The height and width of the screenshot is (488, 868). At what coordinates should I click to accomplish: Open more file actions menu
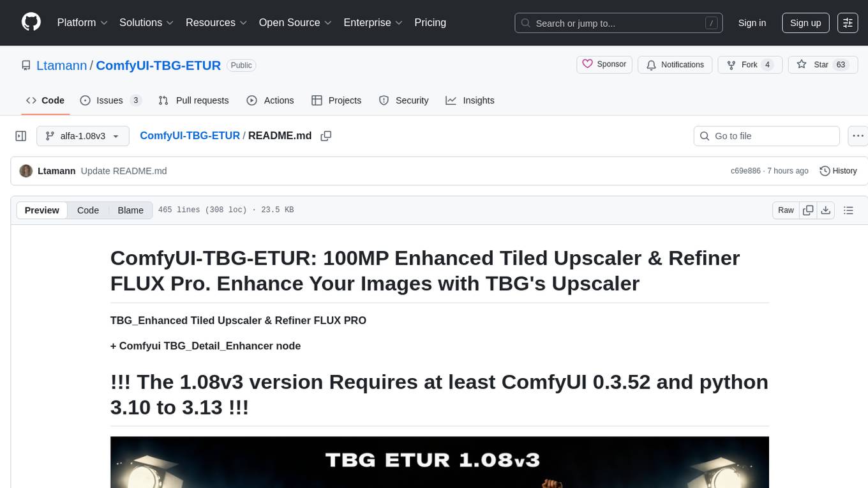857,136
